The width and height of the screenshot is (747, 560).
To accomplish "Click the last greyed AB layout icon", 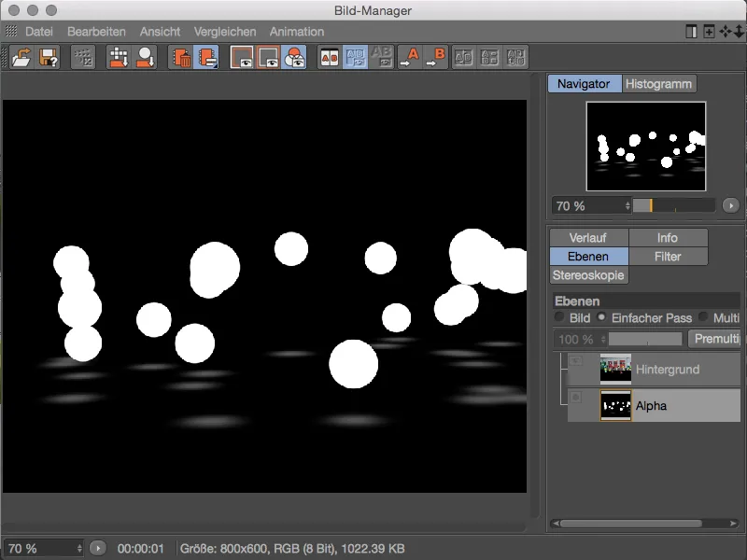I will (x=516, y=57).
